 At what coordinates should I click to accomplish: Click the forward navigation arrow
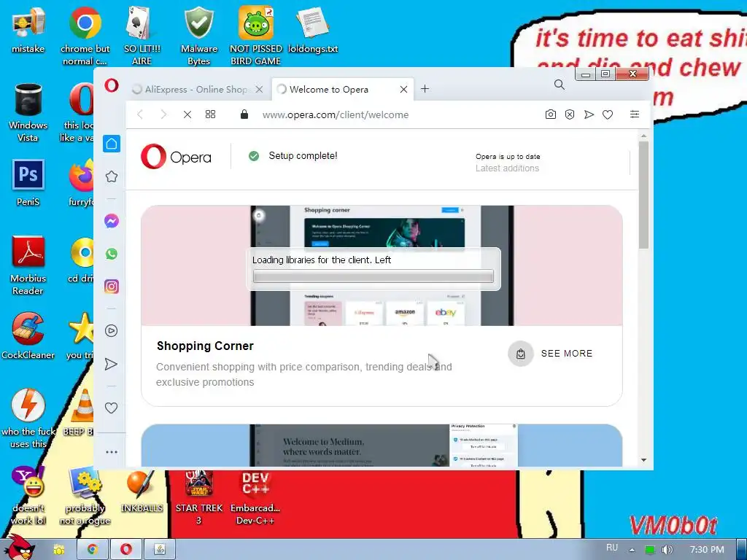coord(163,114)
